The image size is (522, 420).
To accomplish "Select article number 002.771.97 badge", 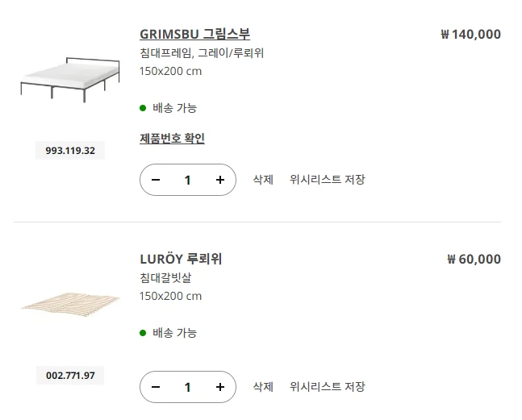I will [70, 376].
